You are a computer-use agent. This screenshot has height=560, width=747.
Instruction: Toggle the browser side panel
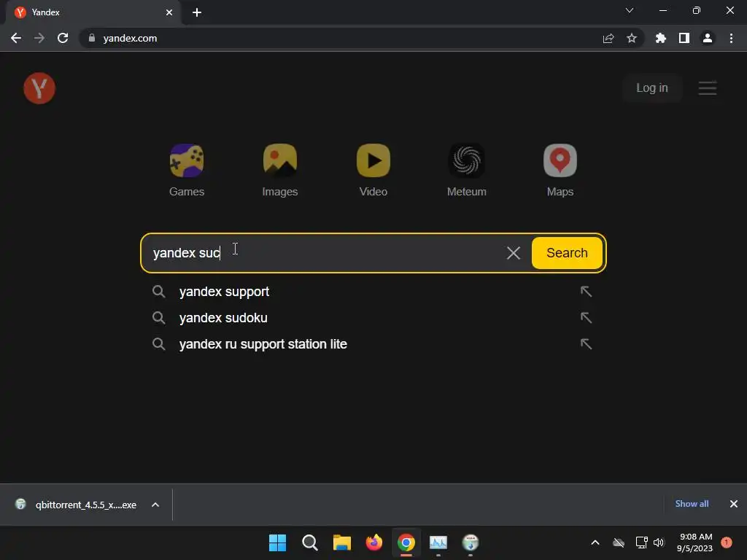pos(684,38)
